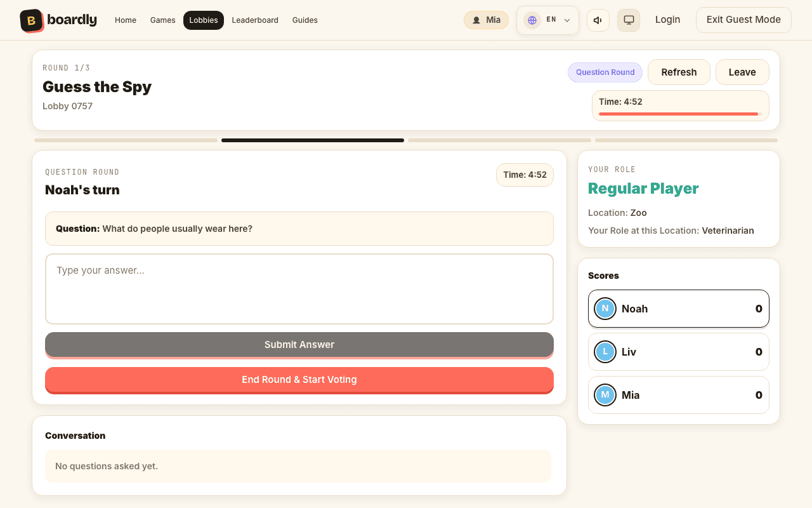
Task: Click the 'Veterinarian' role text
Action: (728, 231)
